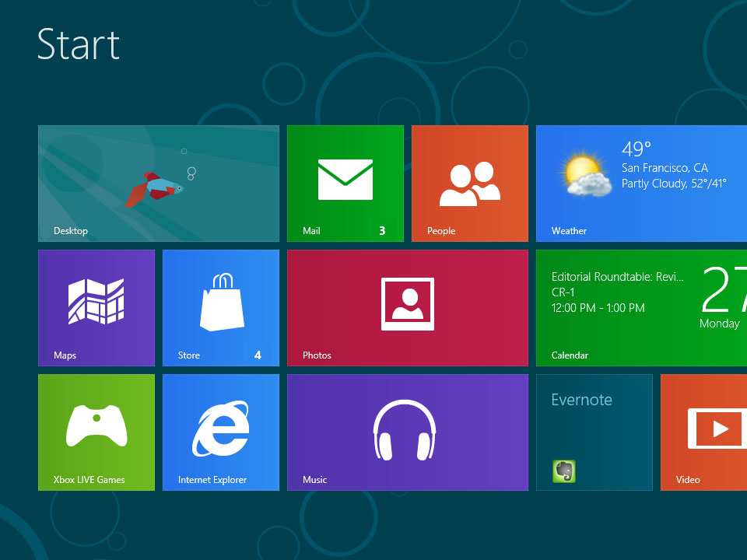Click the Start heading
Viewport: 747px width, 560px height.
(x=78, y=45)
